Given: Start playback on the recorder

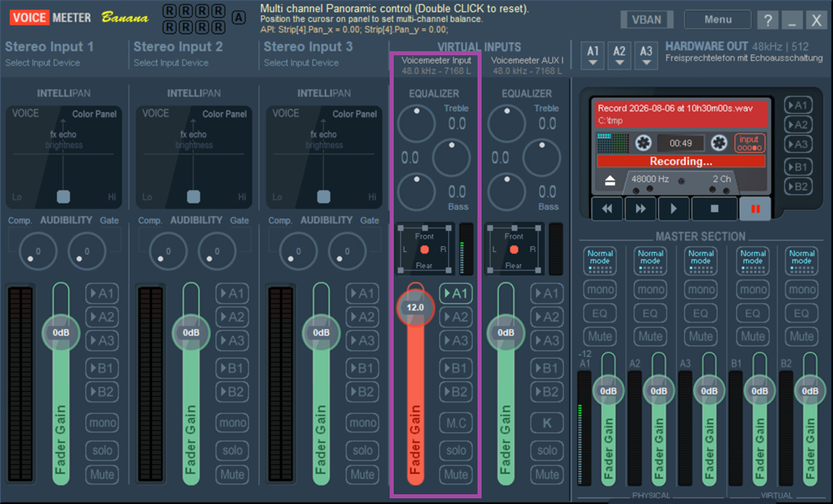Looking at the screenshot, I should point(674,209).
